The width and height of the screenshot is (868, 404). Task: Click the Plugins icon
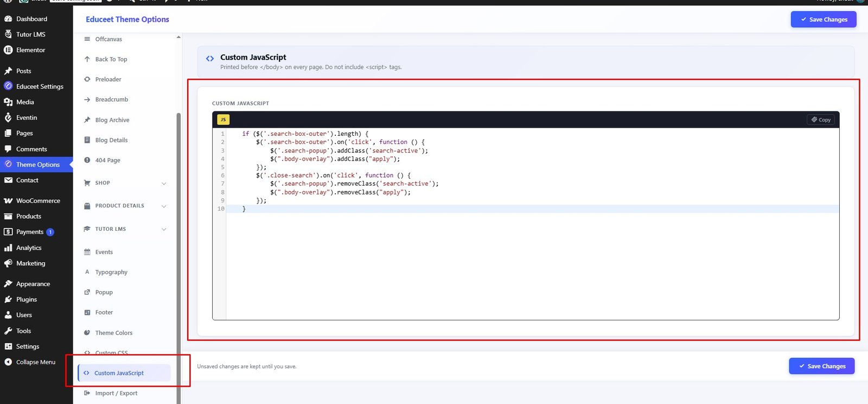8,300
